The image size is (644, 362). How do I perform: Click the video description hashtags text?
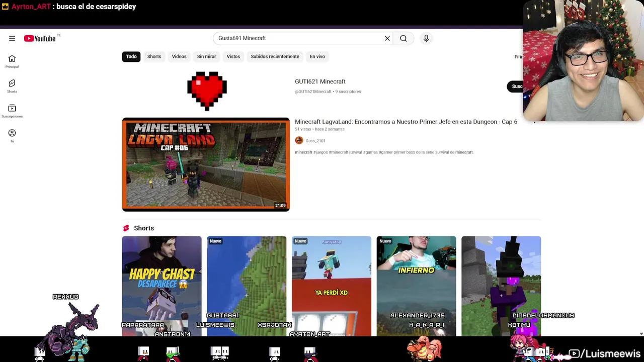384,152
